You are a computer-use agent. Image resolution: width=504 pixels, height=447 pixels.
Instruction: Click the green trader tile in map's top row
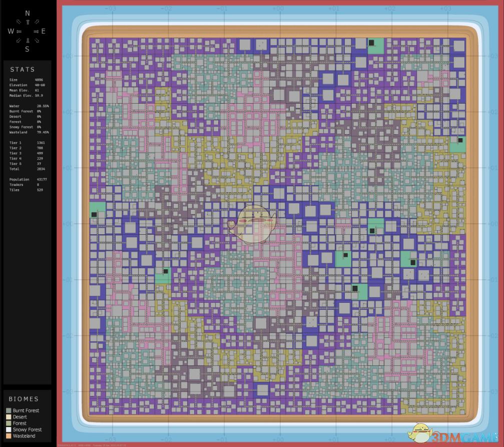coord(376,46)
